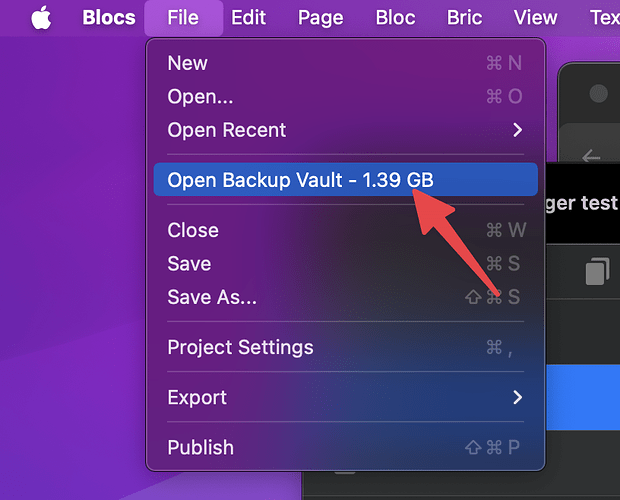Image resolution: width=620 pixels, height=500 pixels.
Task: Open the Blocs application menu
Action: tap(108, 17)
